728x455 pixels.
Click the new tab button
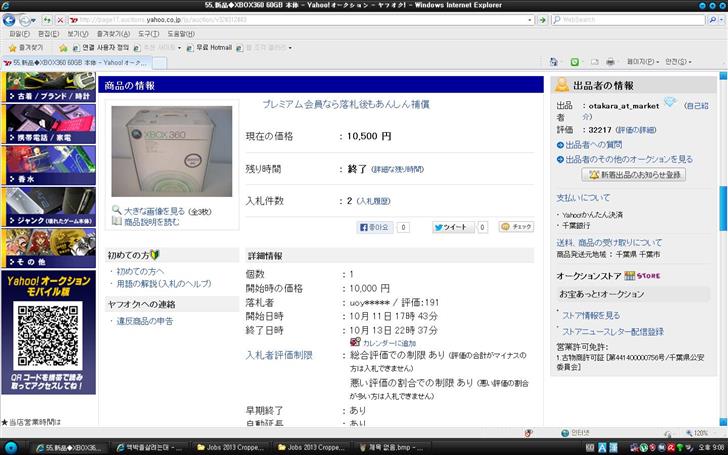[159, 63]
